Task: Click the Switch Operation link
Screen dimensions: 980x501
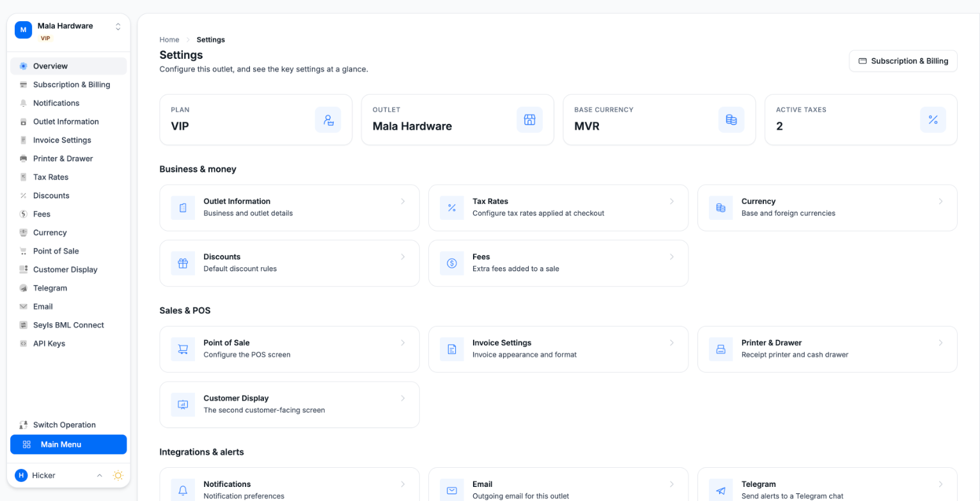Action: click(x=68, y=425)
